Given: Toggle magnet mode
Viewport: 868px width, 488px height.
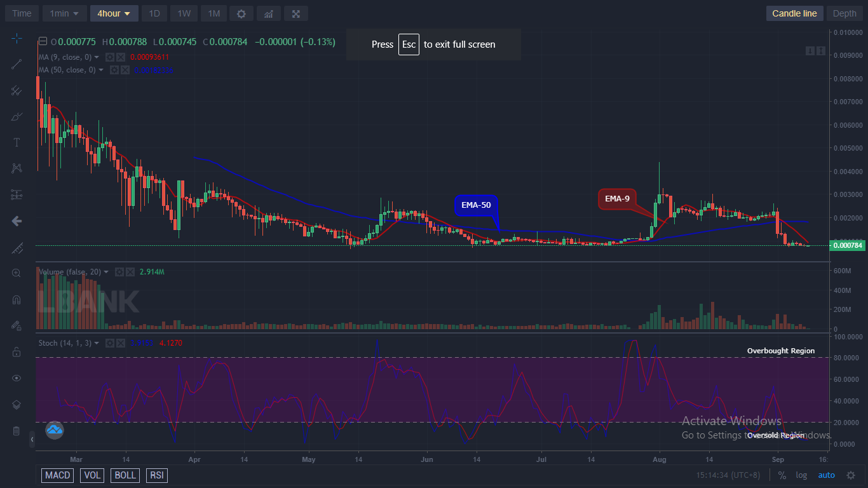Looking at the screenshot, I should click(17, 300).
